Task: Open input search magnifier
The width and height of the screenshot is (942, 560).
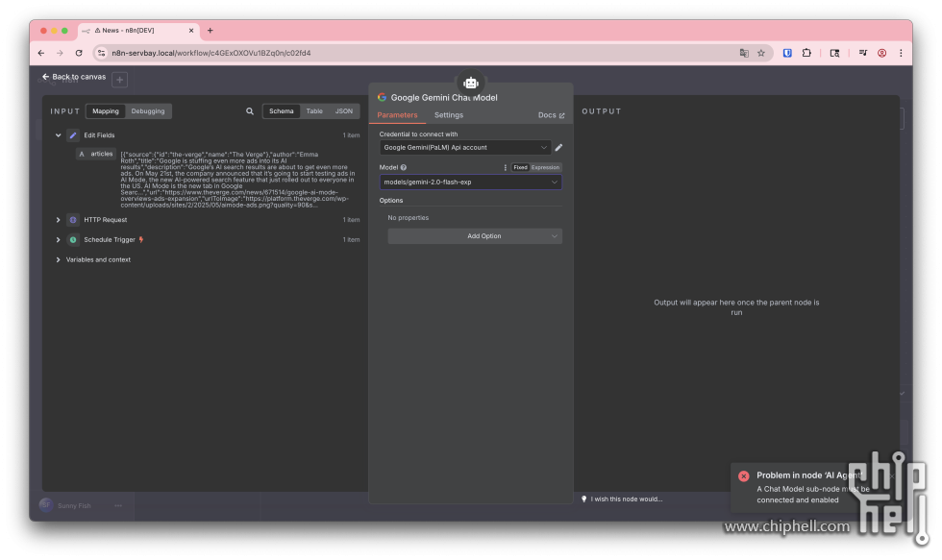Action: coord(250,111)
